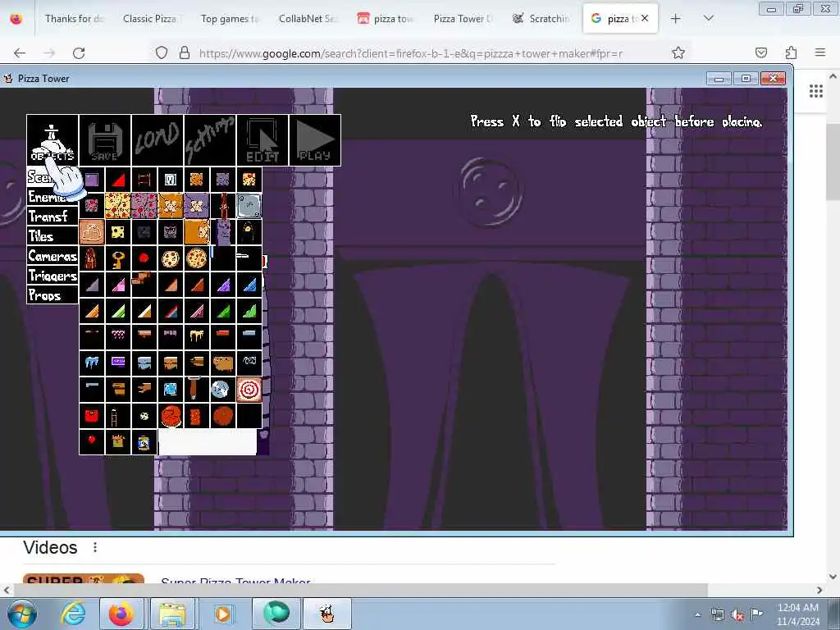
Task: Select the Triggers object category
Action: pos(52,276)
